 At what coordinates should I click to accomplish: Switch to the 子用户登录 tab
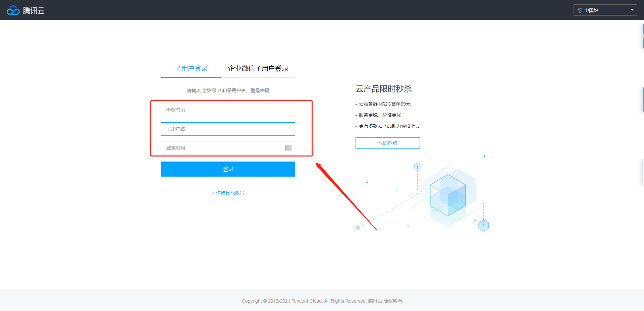(x=191, y=69)
